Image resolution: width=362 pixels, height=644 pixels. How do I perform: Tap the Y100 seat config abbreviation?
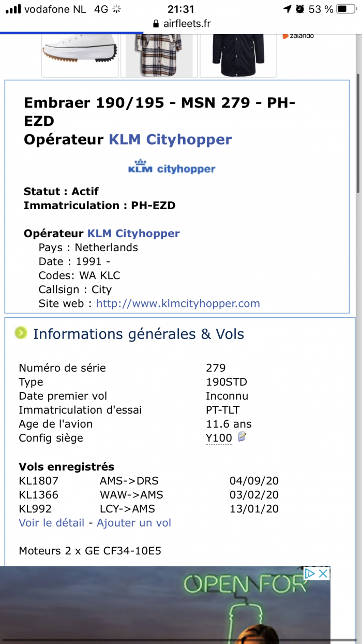219,438
